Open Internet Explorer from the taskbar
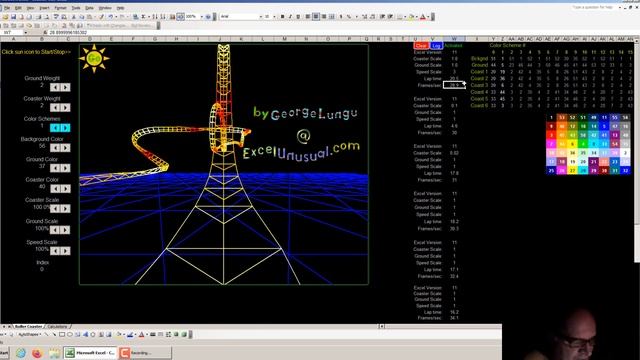Image resolution: width=640 pixels, height=360 pixels. tap(20, 353)
